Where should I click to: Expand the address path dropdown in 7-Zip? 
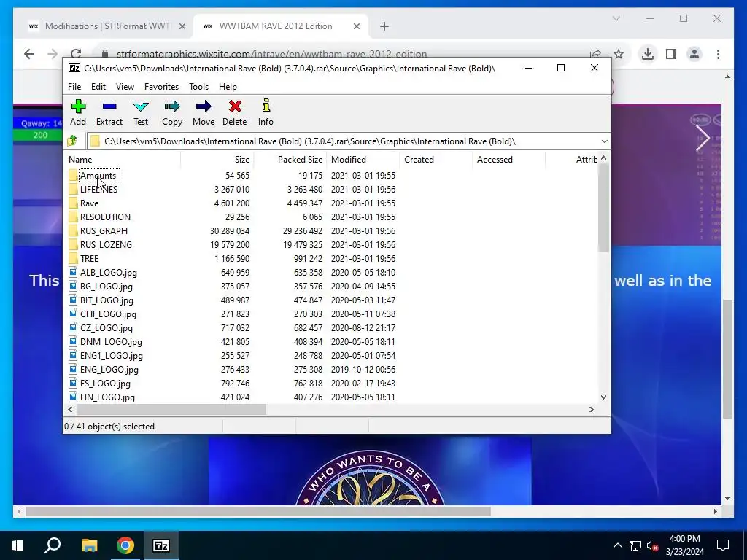(604, 141)
